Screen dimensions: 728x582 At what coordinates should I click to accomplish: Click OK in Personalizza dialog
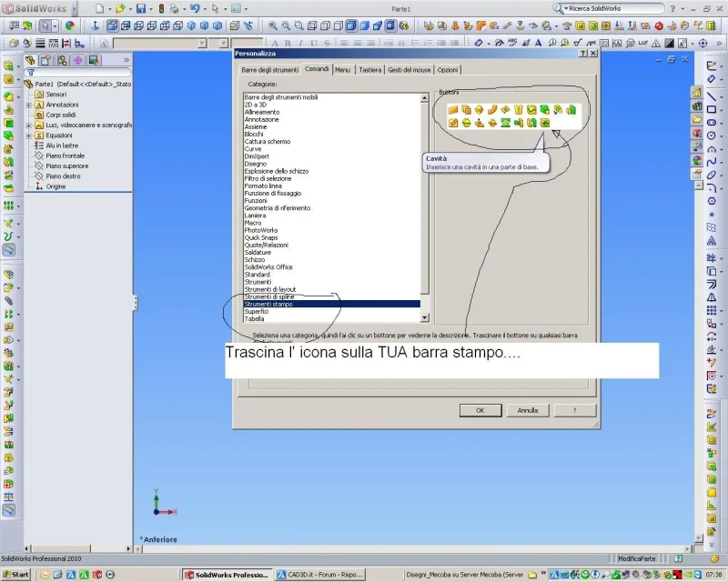[x=480, y=410]
